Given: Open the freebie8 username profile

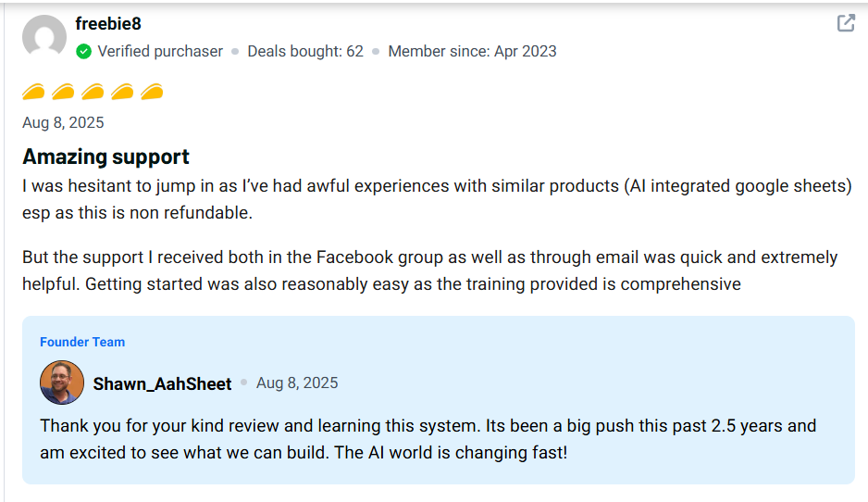Looking at the screenshot, I should pos(108,24).
